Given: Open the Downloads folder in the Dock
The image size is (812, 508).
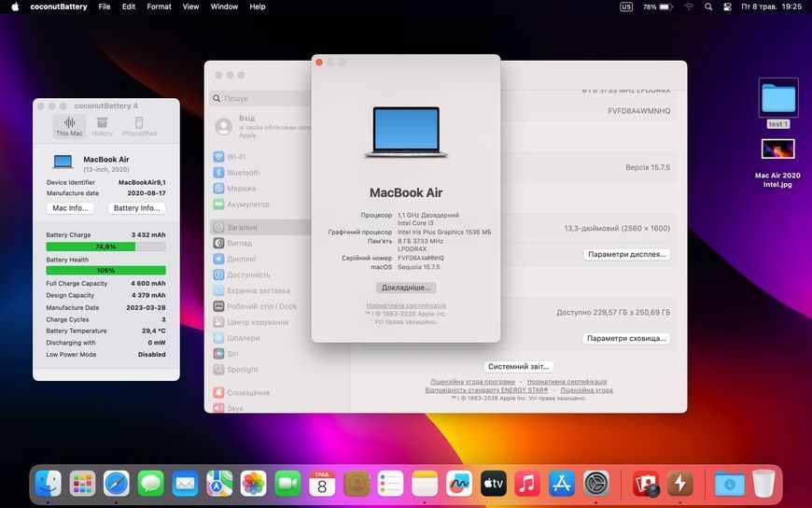Looking at the screenshot, I should point(729,484).
